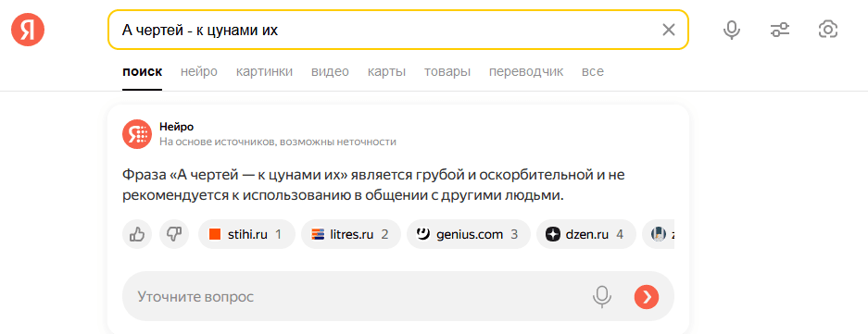Open the 'все' services tab
868x334 pixels.
(x=592, y=72)
